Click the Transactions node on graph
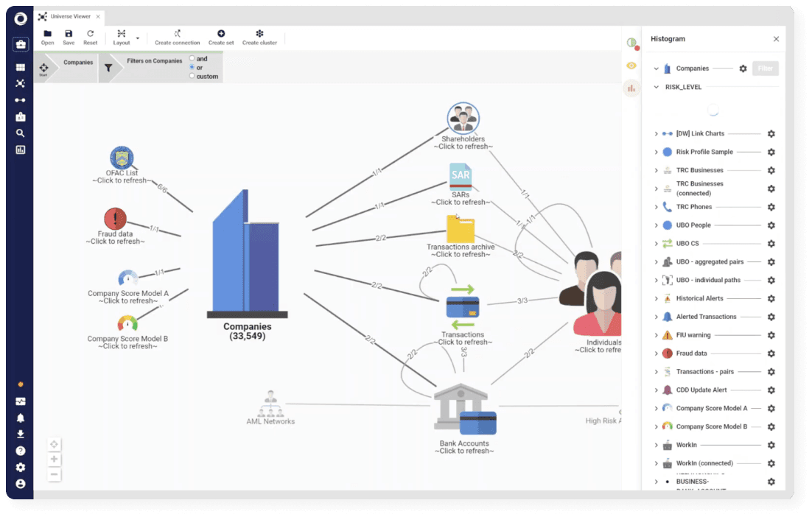Viewport: 812px width, 517px height. point(463,307)
